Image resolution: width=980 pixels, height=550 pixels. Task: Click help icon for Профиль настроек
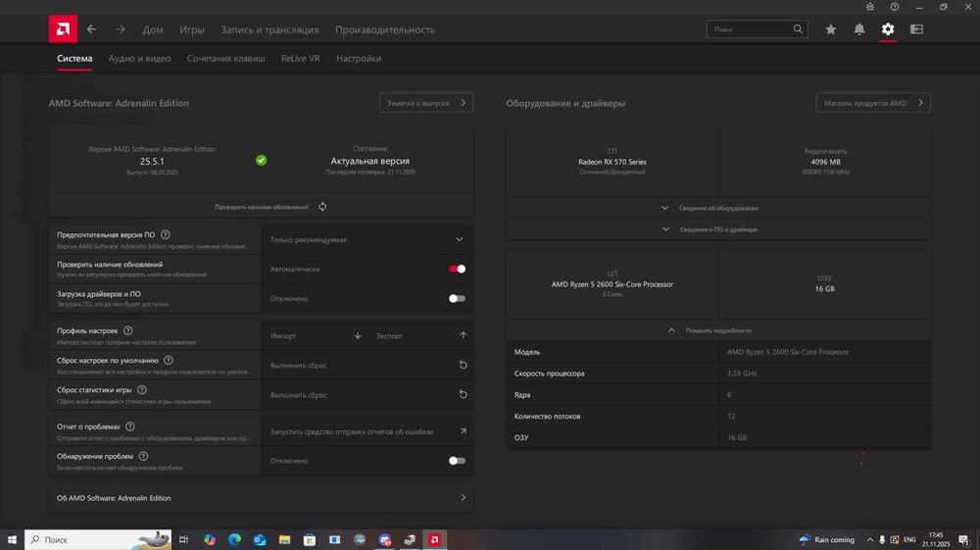point(128,330)
